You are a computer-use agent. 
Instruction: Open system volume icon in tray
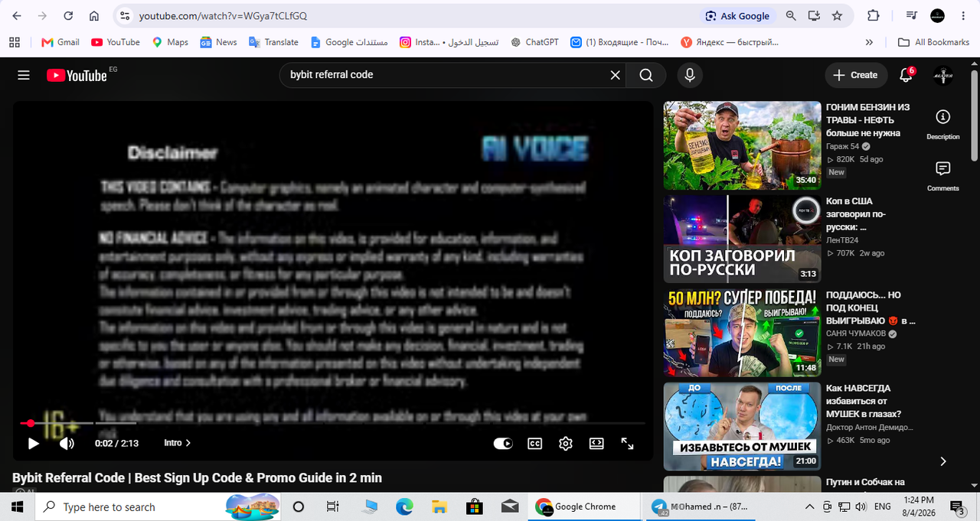pos(861,506)
